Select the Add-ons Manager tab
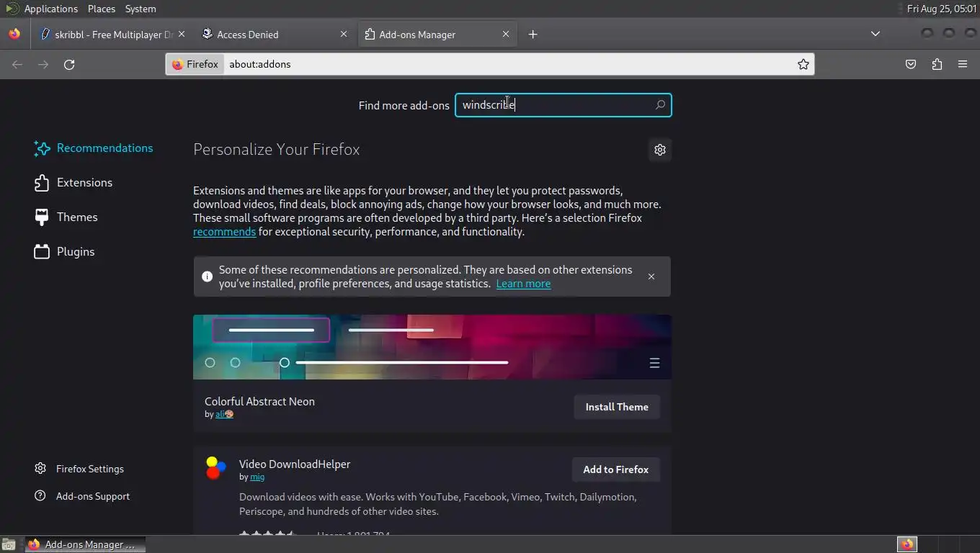Screen dimensions: 980x553 coord(437,34)
